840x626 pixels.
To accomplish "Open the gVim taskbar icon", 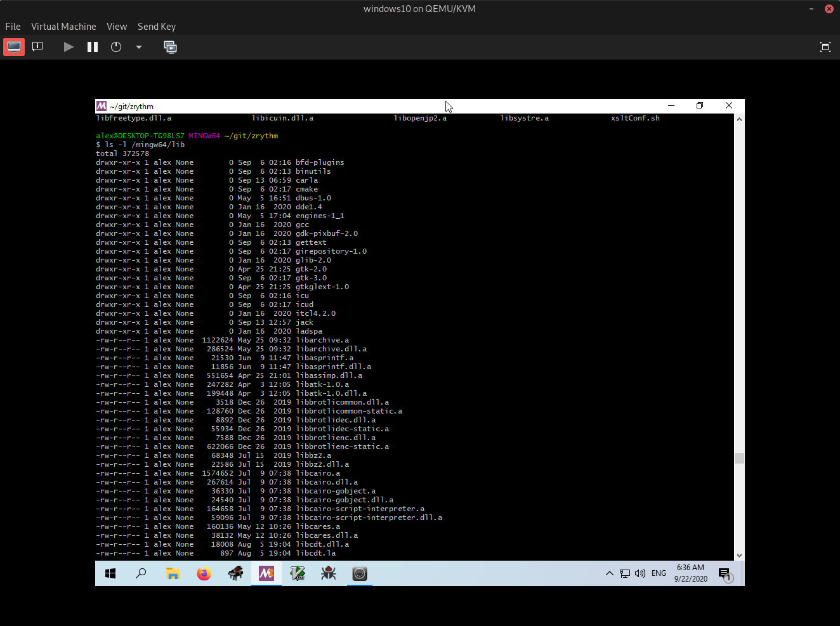I will 298,573.
